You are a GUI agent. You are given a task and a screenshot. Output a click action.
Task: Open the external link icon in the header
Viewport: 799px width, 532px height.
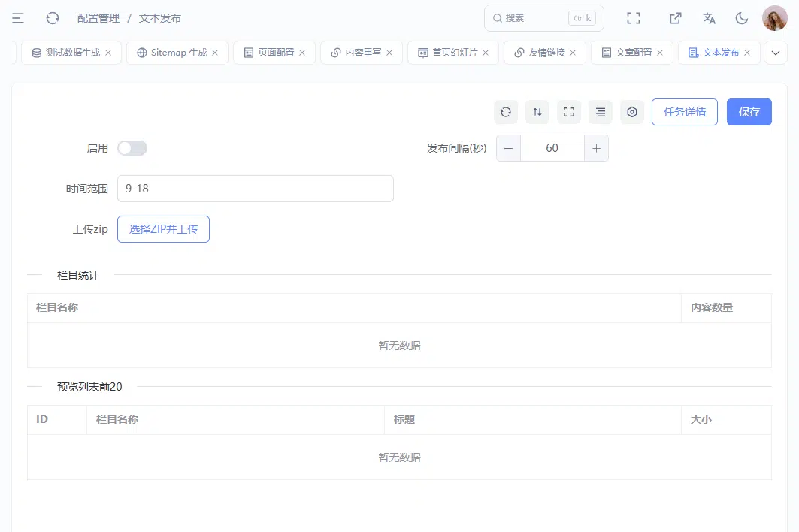(x=675, y=18)
